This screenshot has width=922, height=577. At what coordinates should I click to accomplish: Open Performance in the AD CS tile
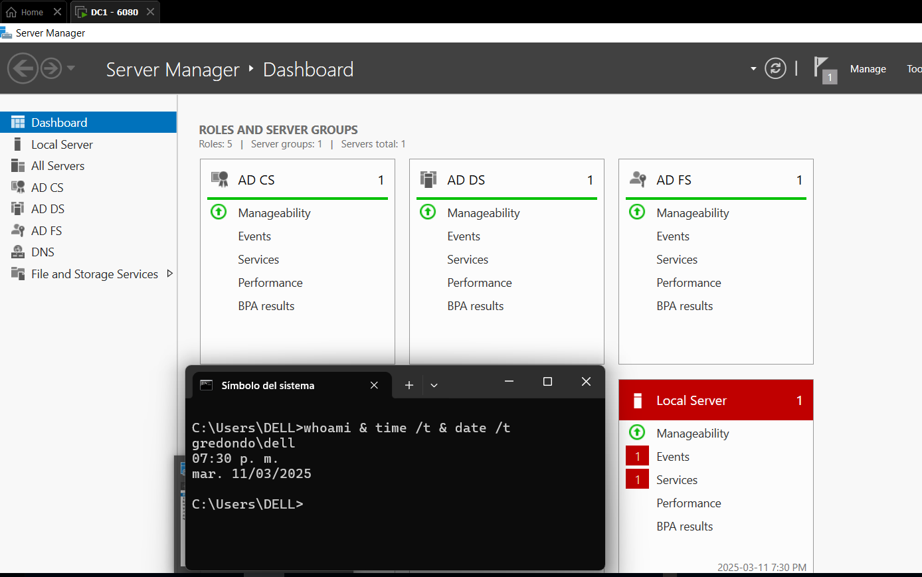[x=270, y=283]
